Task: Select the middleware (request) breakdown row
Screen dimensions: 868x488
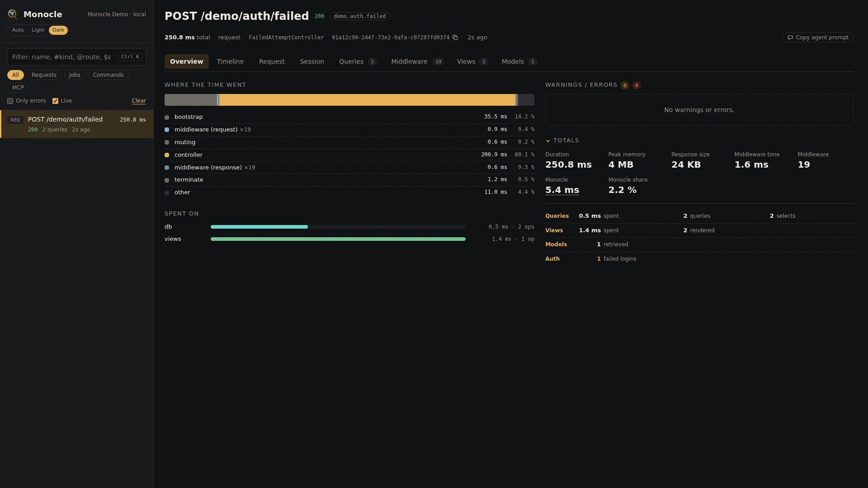Action: pos(349,130)
